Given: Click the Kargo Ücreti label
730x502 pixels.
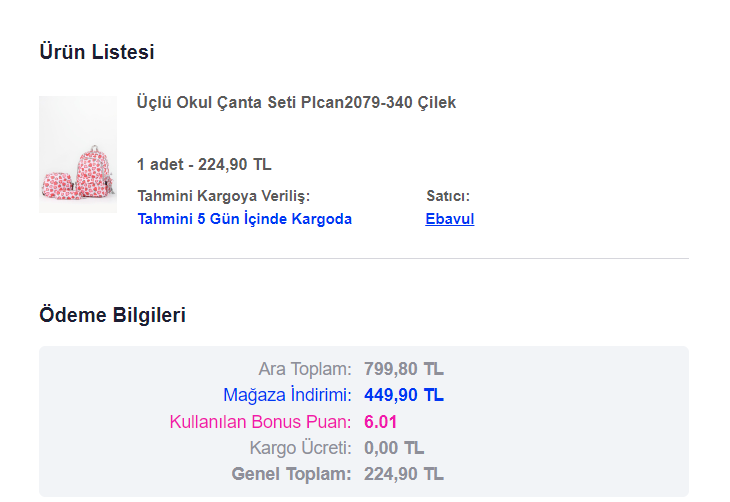Looking at the screenshot, I should pos(300,448).
